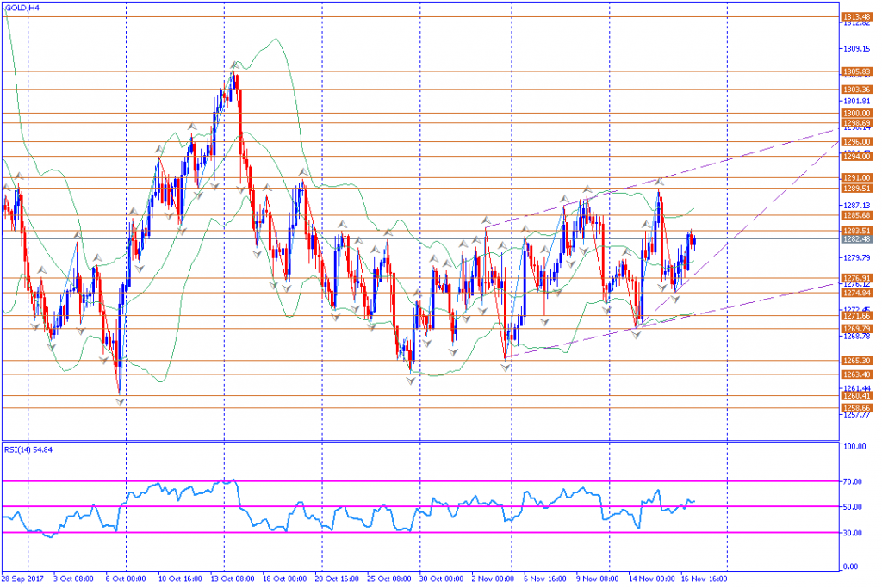Click the GOLD,H4 chart title label
The image size is (882, 588).
click(x=22, y=8)
